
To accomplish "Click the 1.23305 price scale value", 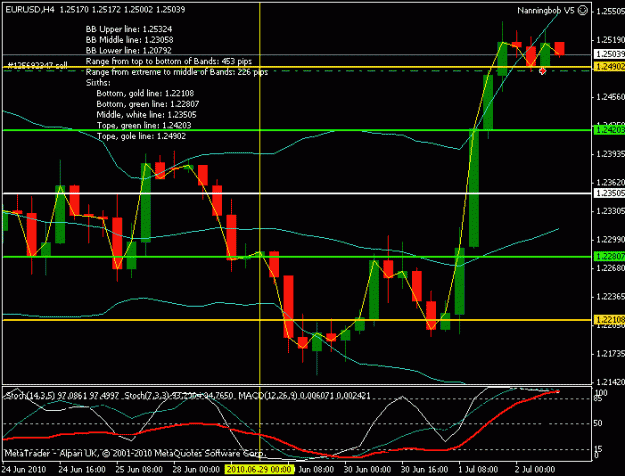I will [x=610, y=211].
